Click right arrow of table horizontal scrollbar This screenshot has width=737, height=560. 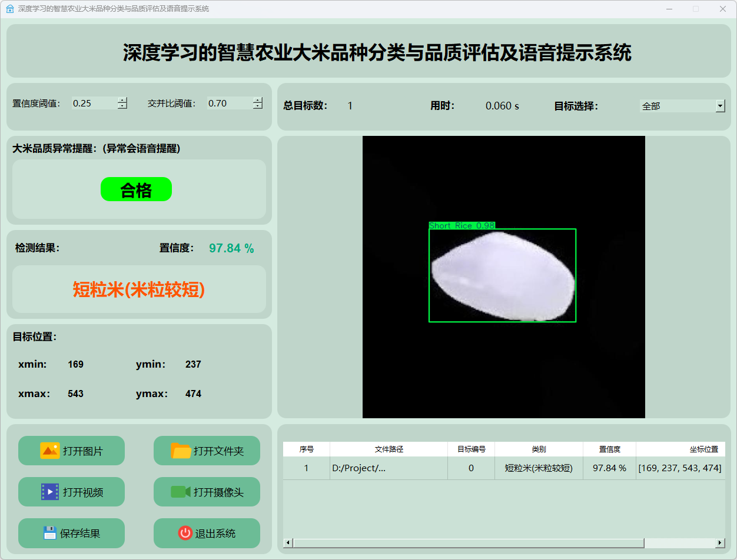click(720, 543)
